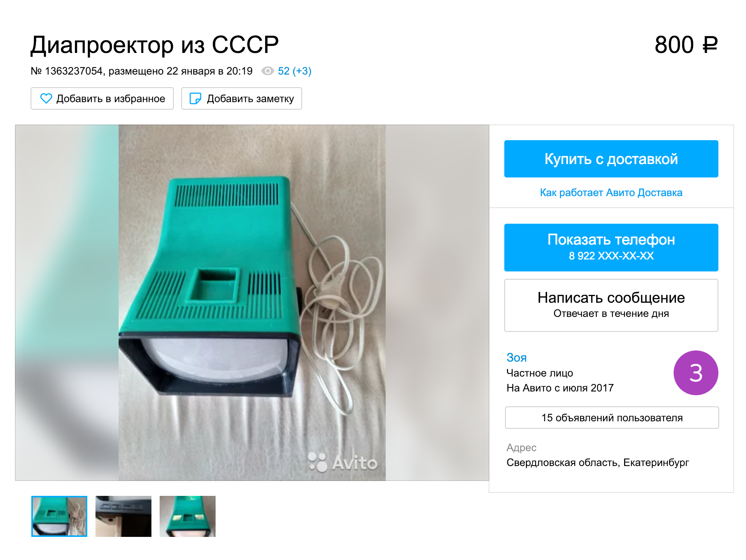746x560 pixels.
Task: Add listing to favorites with Добавить в избранное
Action: pos(102,98)
